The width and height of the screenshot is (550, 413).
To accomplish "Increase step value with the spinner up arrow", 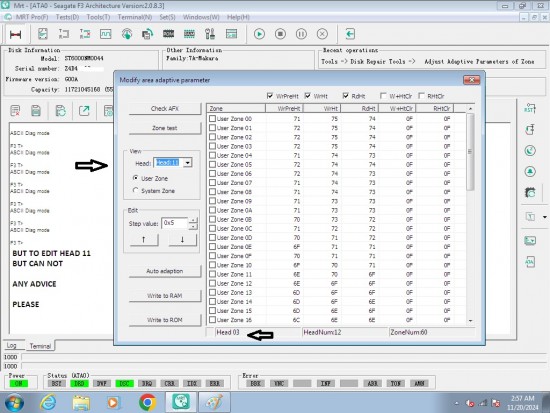I will (x=193, y=220).
